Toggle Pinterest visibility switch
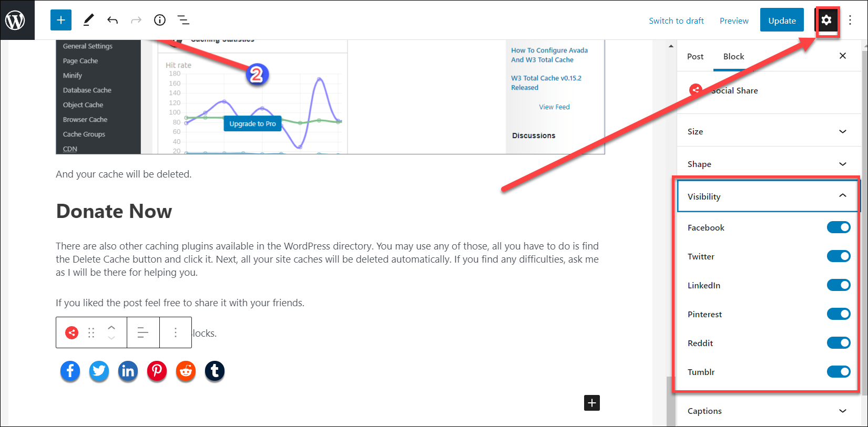 839,314
